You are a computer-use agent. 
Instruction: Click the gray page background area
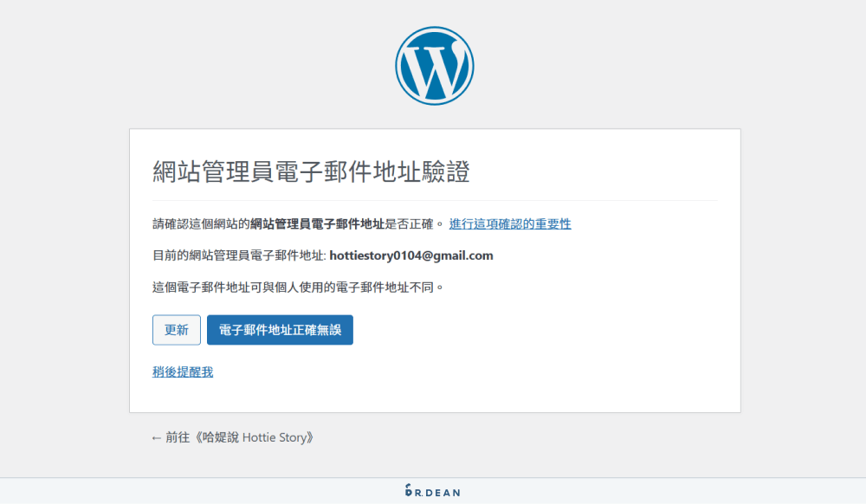[x=61, y=260]
